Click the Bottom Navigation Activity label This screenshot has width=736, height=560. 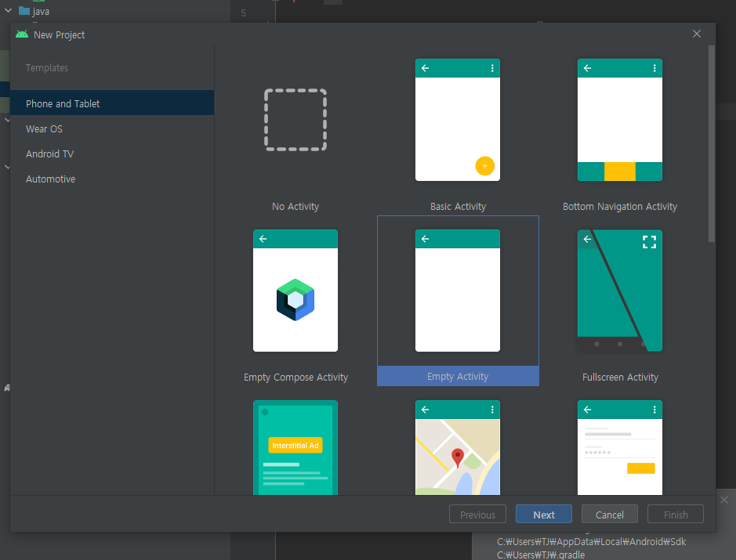point(619,206)
